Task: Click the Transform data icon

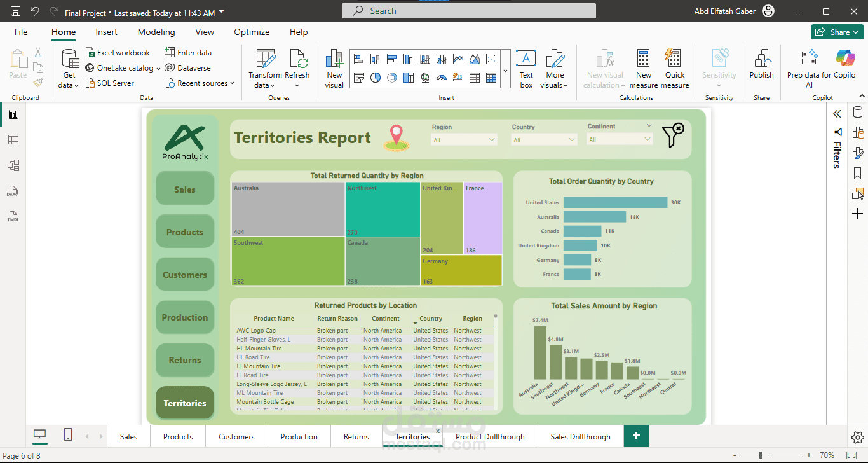Action: click(x=265, y=59)
